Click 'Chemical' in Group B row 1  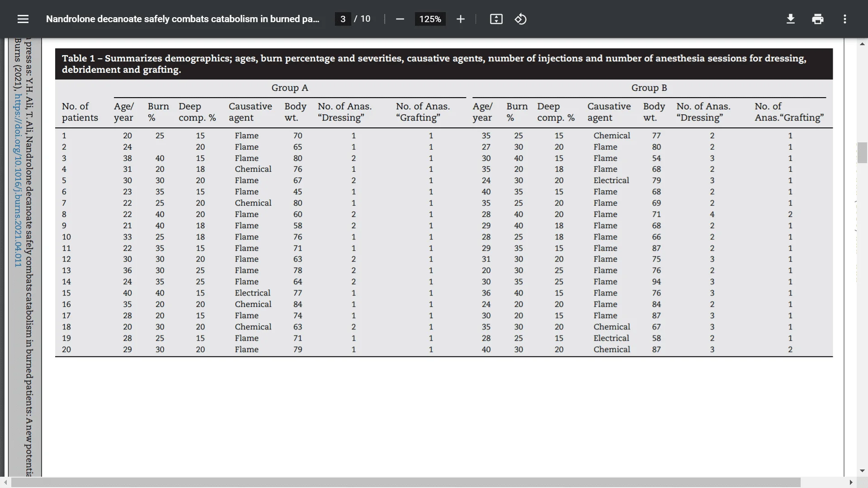click(x=612, y=136)
